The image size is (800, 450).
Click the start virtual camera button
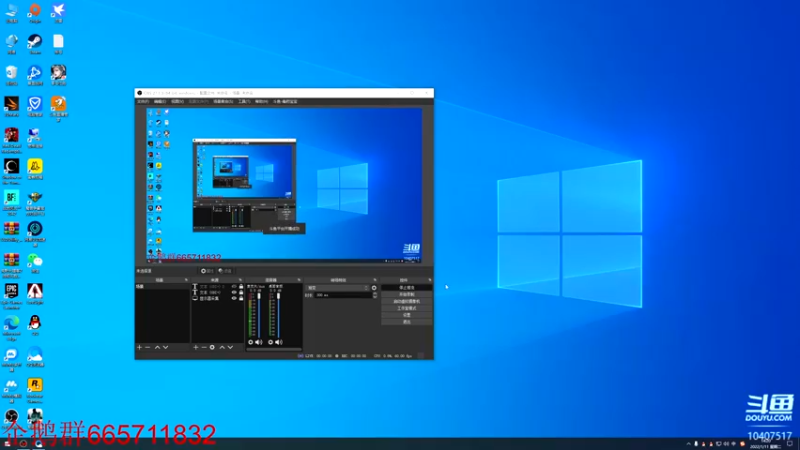(407, 302)
